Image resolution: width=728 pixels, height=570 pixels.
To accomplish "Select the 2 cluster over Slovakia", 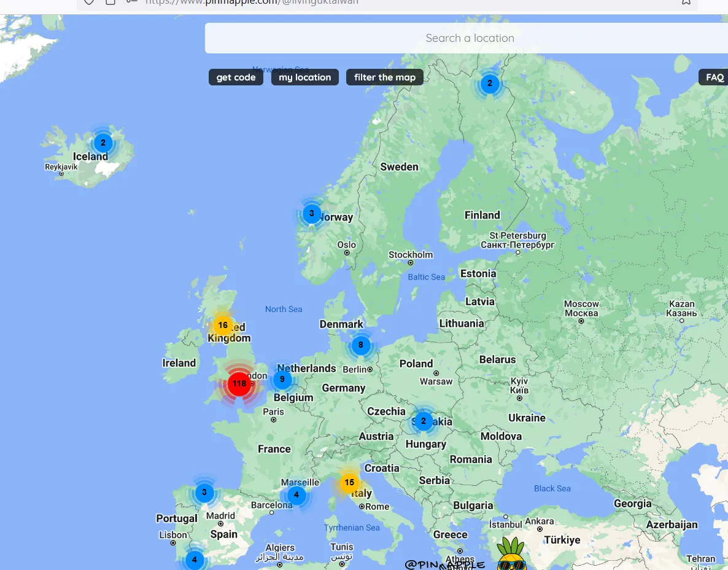I will click(x=423, y=421).
